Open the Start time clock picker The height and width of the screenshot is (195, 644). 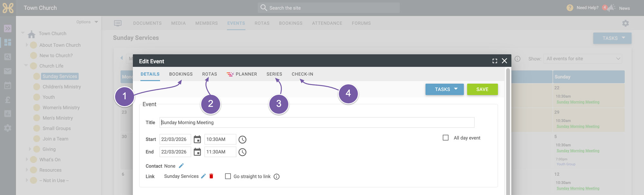pos(242,140)
